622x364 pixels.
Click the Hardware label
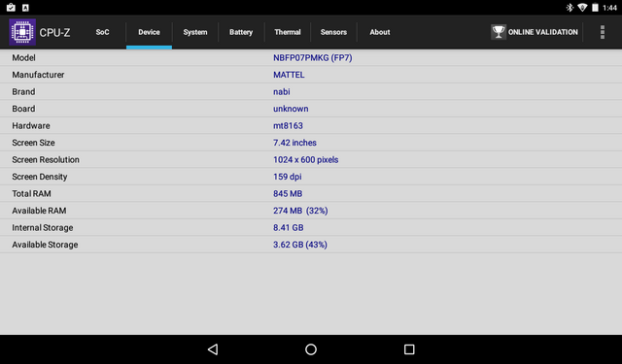pos(31,126)
